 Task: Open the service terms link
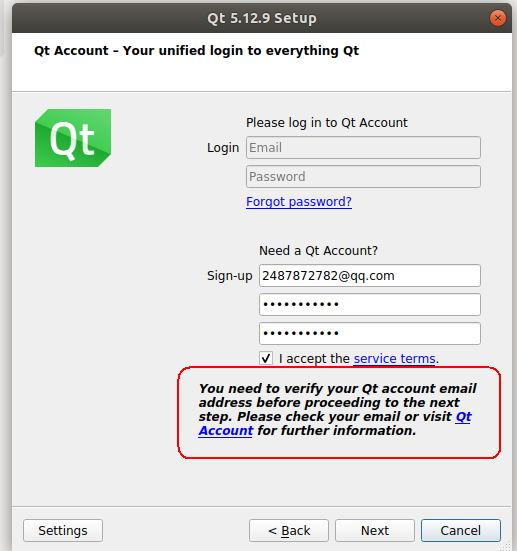click(x=394, y=358)
